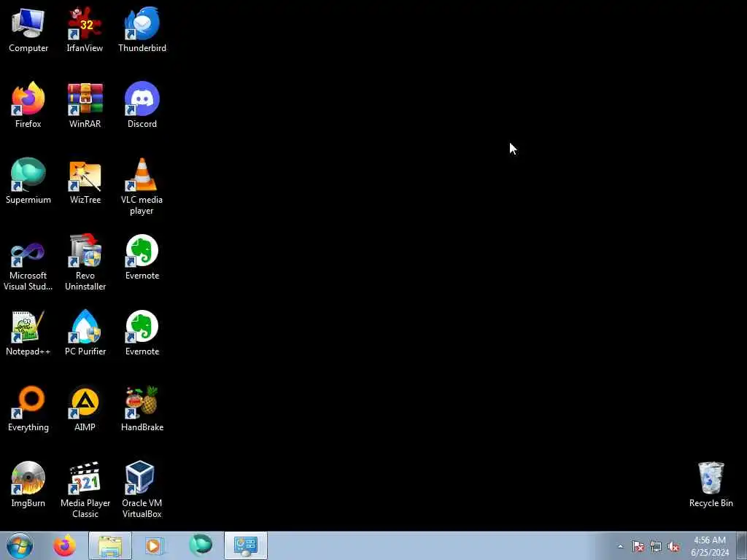
Task: Click the Thunderbird desktop shortcut
Action: pyautogui.click(x=142, y=29)
